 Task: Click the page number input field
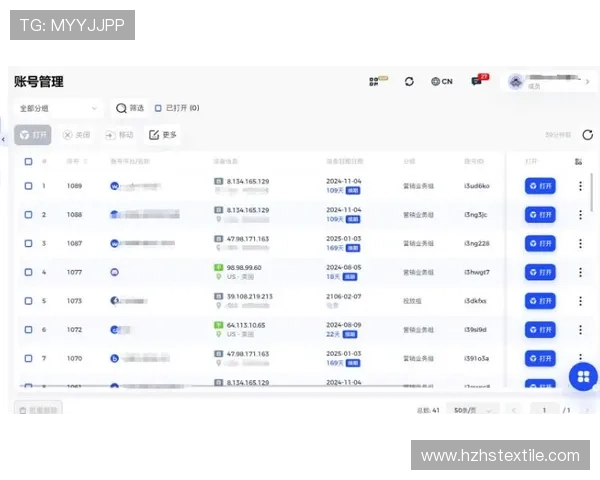[x=544, y=410]
